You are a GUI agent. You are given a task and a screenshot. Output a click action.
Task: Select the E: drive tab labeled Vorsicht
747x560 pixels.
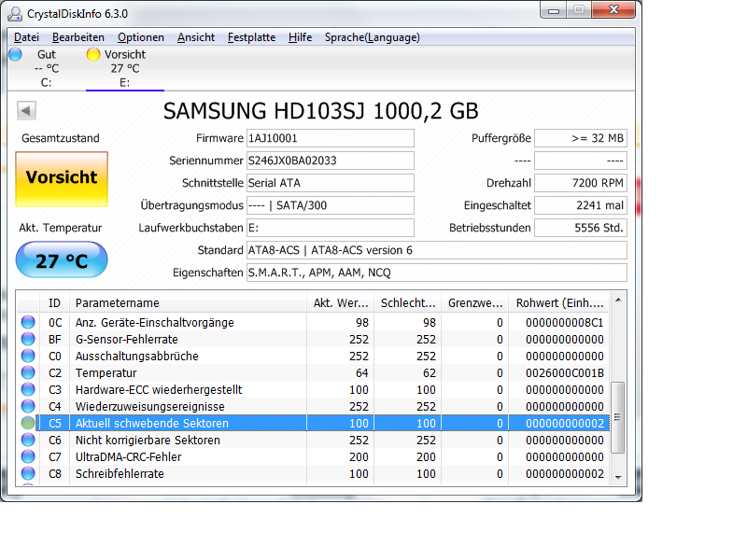pos(125,68)
